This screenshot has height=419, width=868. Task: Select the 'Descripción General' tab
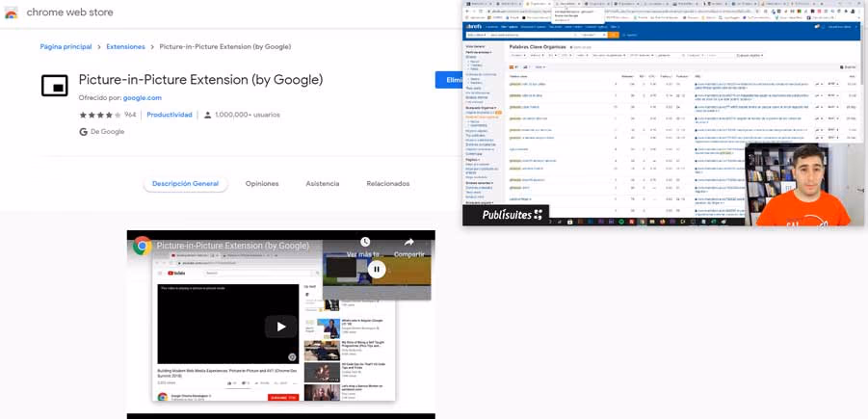point(185,184)
